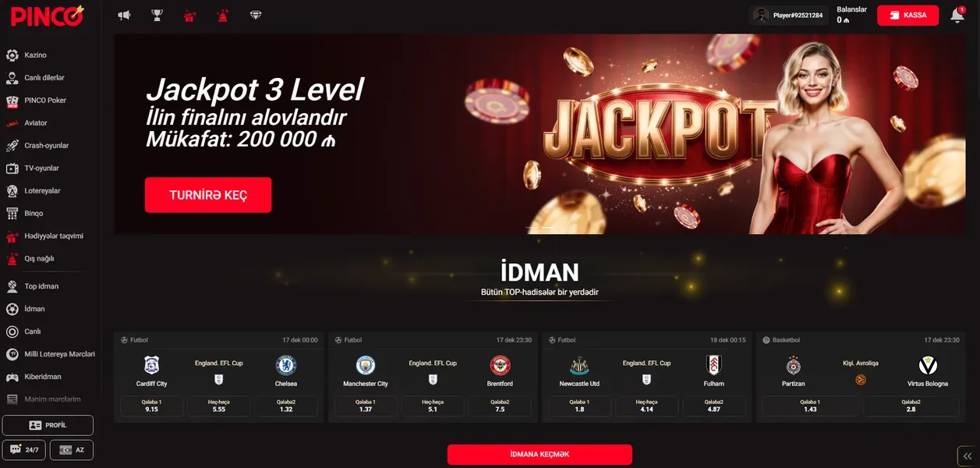Click TURNİRƏ KEÇ button

[208, 195]
